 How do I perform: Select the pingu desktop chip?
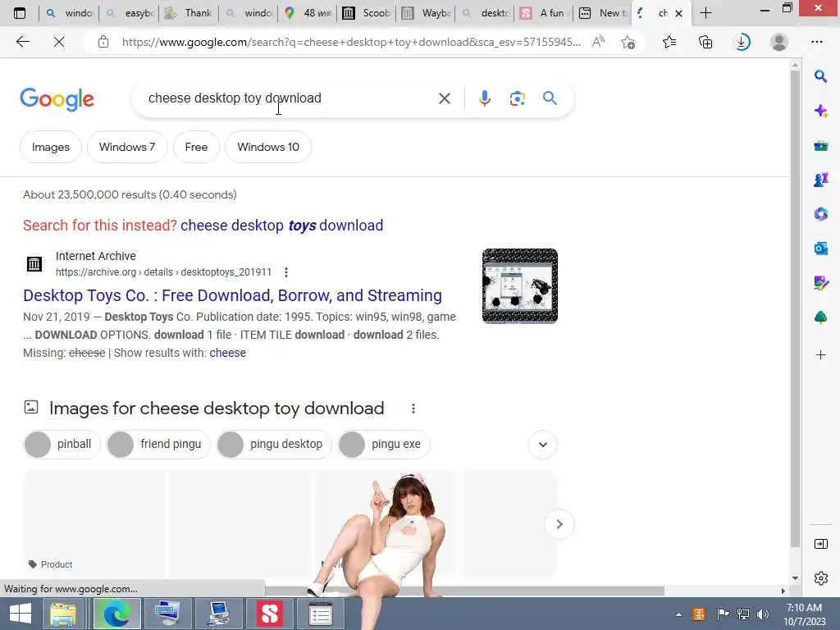point(274,444)
